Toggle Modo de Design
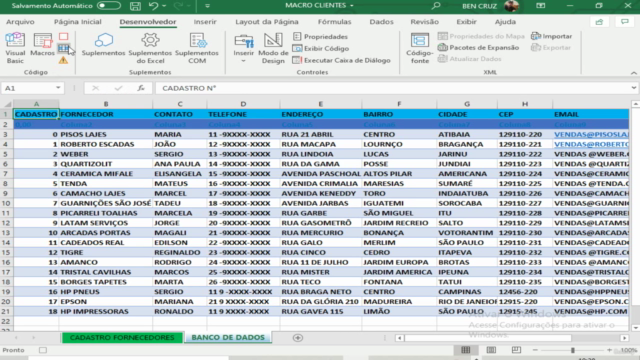The image size is (640, 360). pos(273,48)
